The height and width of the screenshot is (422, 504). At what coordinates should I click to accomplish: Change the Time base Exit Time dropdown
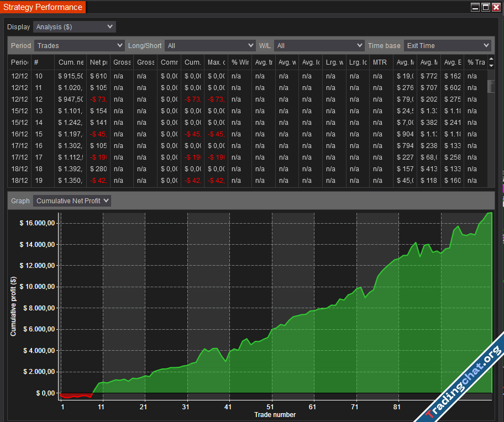point(447,45)
